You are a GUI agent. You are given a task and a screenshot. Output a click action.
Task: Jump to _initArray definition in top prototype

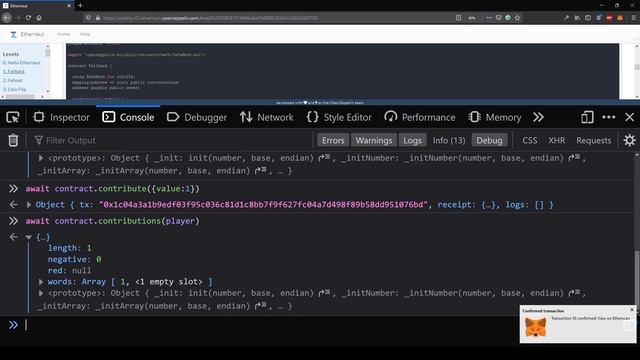(261, 170)
